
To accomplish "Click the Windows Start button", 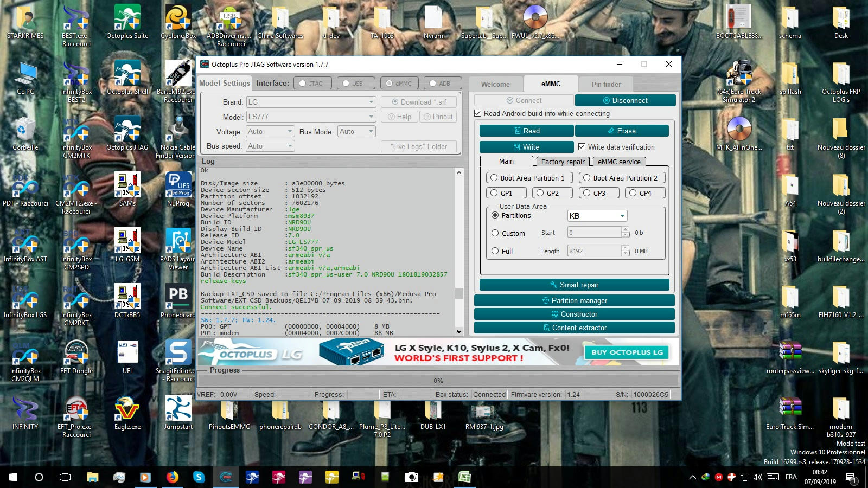I will pyautogui.click(x=13, y=477).
